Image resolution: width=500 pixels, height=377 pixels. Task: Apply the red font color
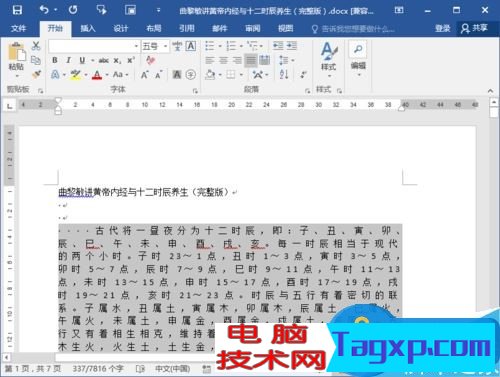97,75
